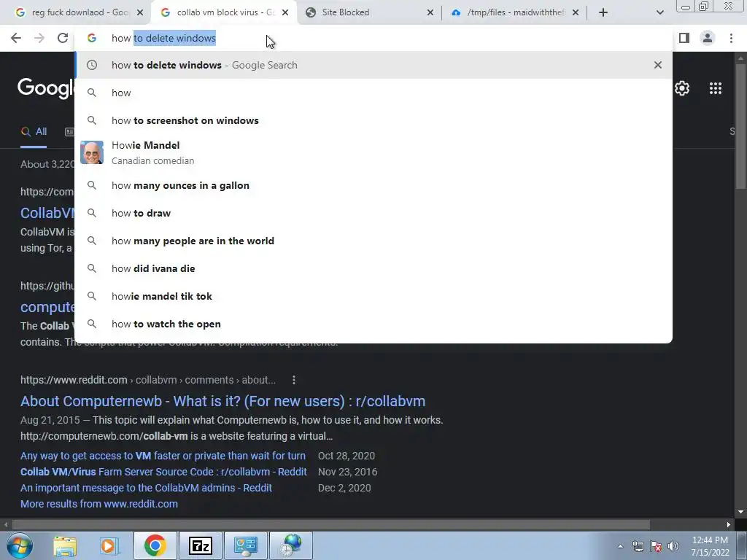Open the Windows Start menu
Image resolution: width=747 pixels, height=560 pixels.
click(20, 545)
